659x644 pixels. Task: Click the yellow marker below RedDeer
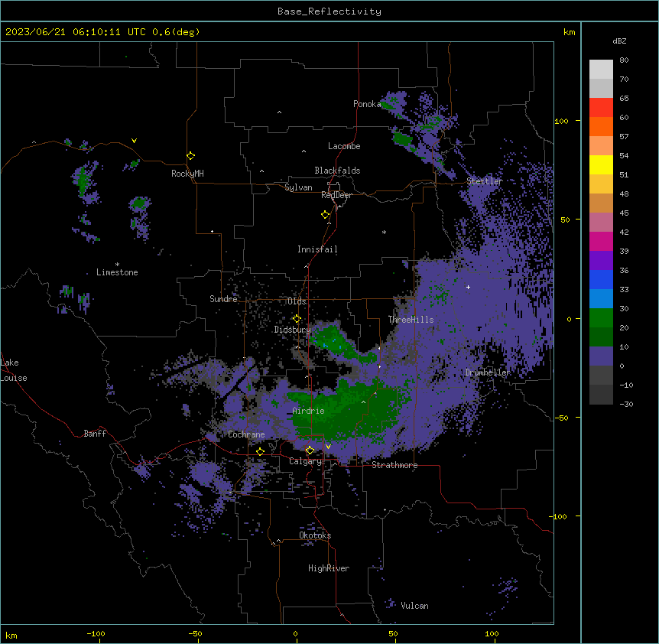pos(325,214)
